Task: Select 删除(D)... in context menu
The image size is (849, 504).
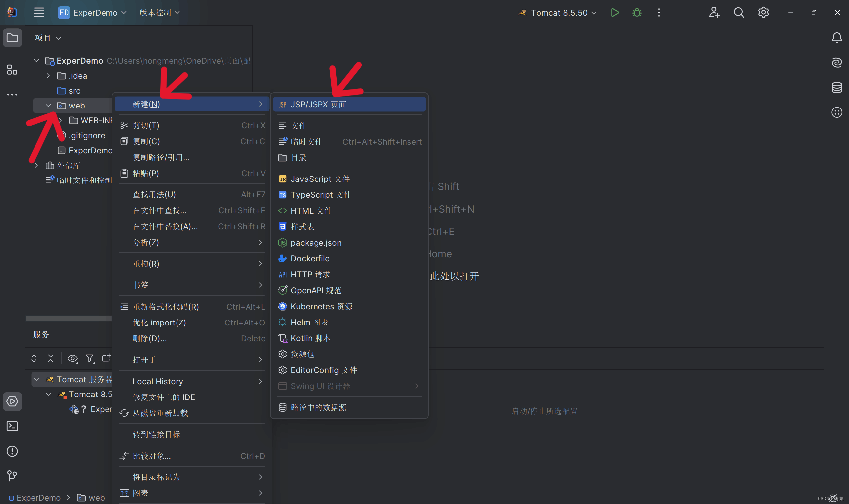Action: coord(192,339)
